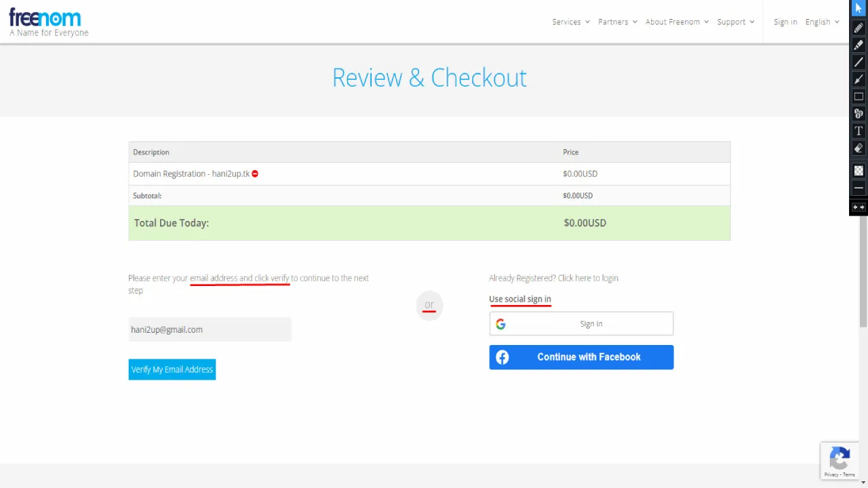Select the text annotation tool

pyautogui.click(x=859, y=131)
